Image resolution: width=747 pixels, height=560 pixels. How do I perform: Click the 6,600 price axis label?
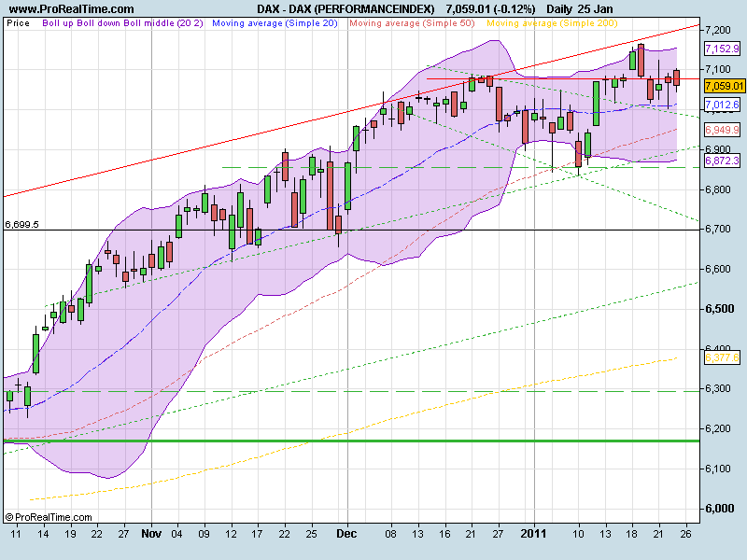tap(718, 269)
